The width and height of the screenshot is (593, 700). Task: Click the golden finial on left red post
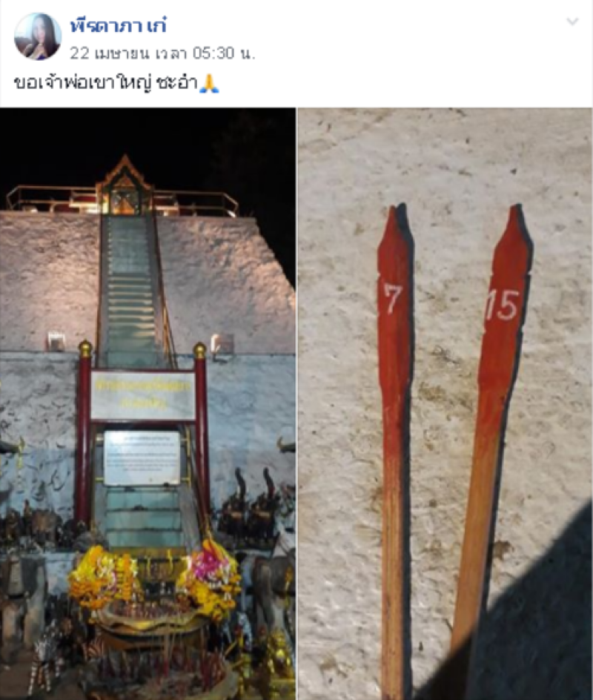point(85,348)
